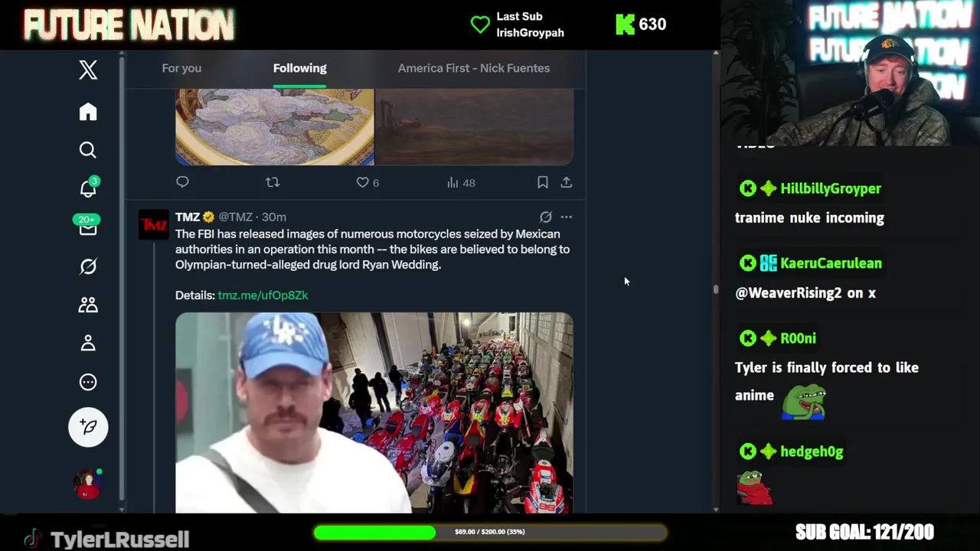Screen dimensions: 980x551
Task: Open Grok icon in the sidebar
Action: point(88,266)
